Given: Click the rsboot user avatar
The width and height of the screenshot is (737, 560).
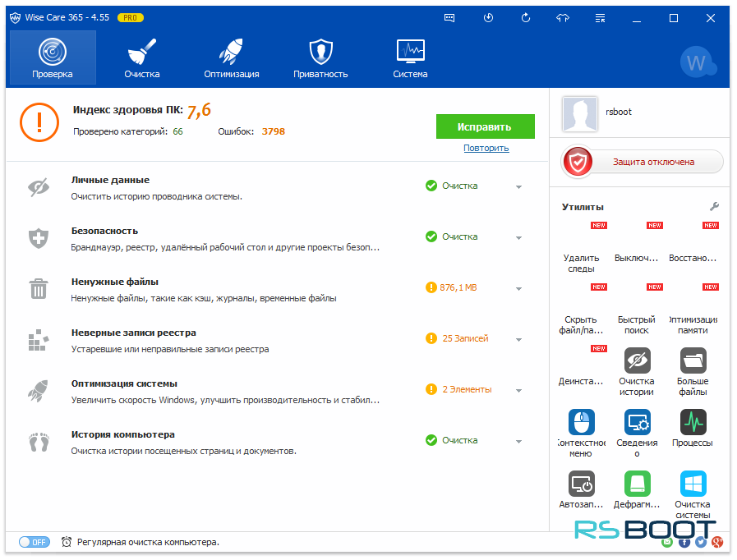Looking at the screenshot, I should coord(579,114).
